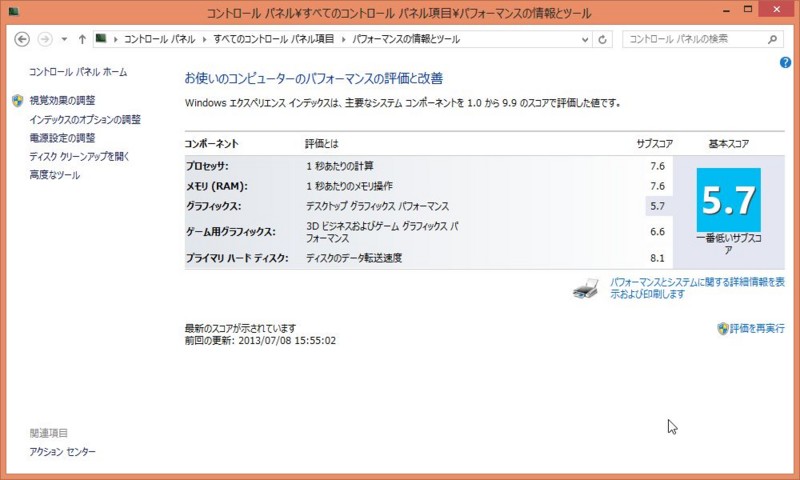
Task: Click the search magnifier icon
Action: click(772, 39)
